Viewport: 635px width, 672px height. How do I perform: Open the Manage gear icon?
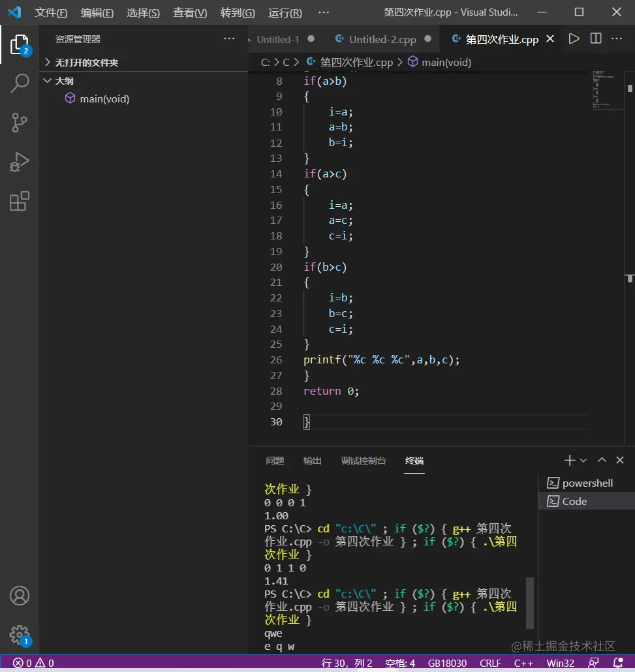tap(20, 634)
